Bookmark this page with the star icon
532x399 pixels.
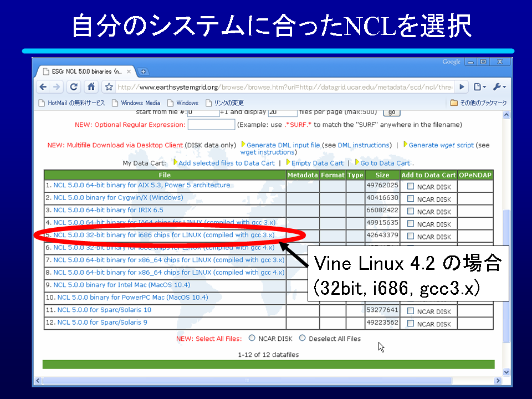click(109, 87)
